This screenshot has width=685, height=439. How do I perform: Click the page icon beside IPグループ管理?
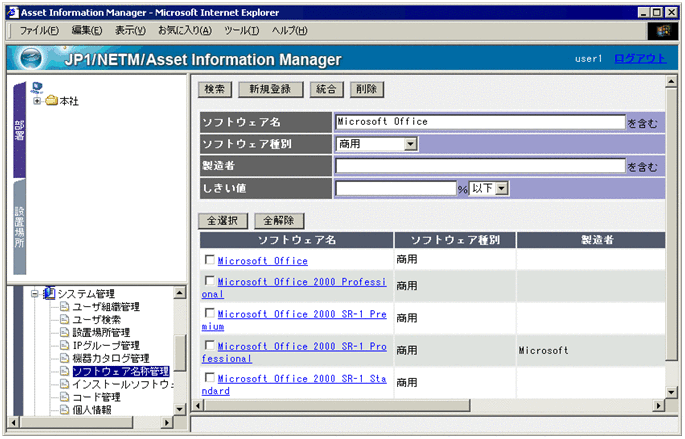(65, 345)
